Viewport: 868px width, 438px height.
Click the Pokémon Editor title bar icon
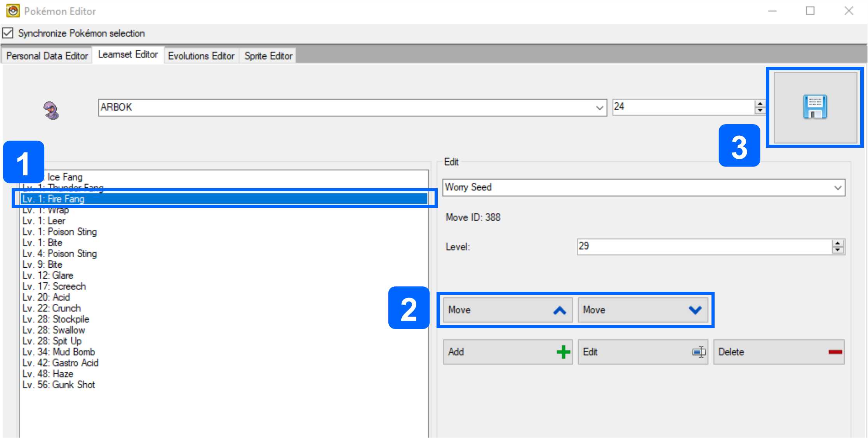[13, 11]
